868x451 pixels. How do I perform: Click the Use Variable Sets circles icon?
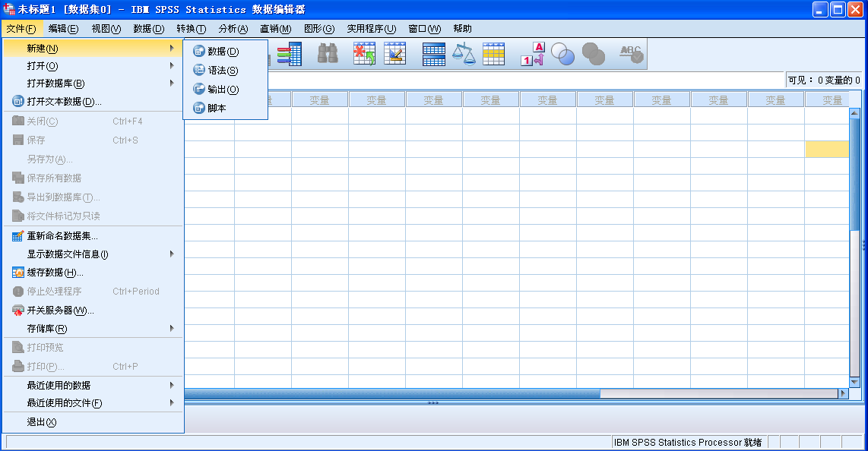(563, 54)
